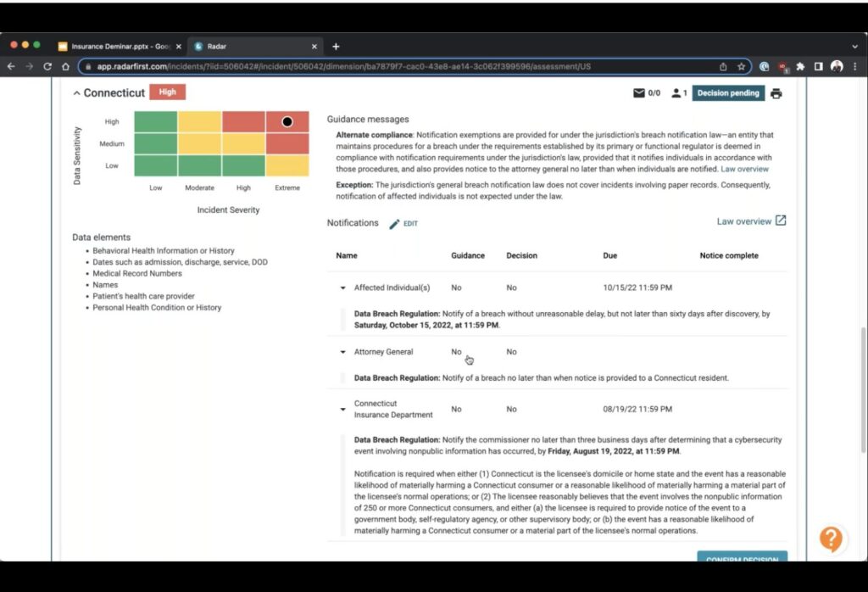Collapse the Connecticut section chevron
This screenshot has height=592, width=868.
[76, 93]
